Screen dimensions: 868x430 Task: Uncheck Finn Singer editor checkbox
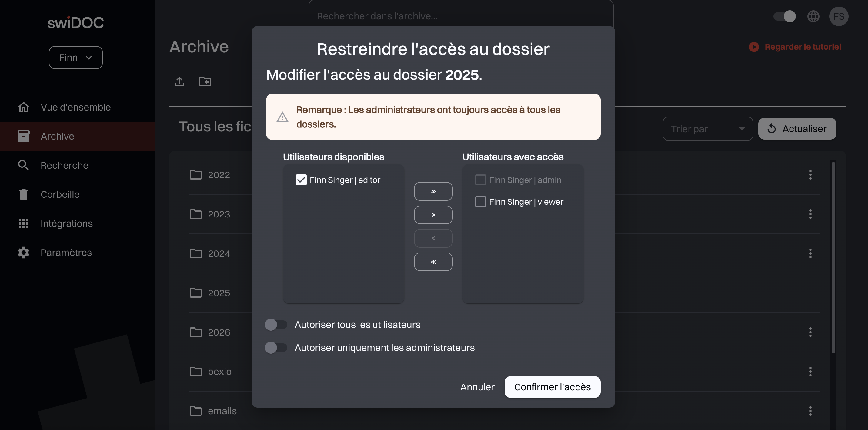click(301, 180)
